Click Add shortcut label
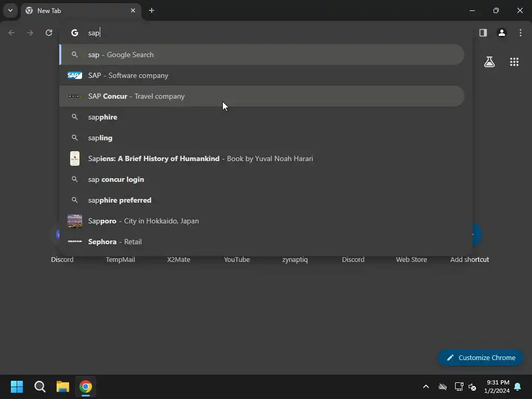 470,259
